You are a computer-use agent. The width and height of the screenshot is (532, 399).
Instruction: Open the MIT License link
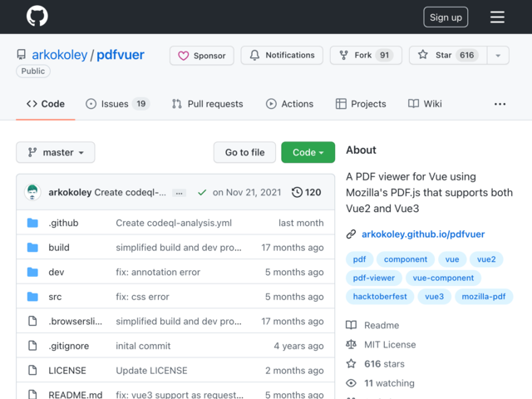[381, 344]
